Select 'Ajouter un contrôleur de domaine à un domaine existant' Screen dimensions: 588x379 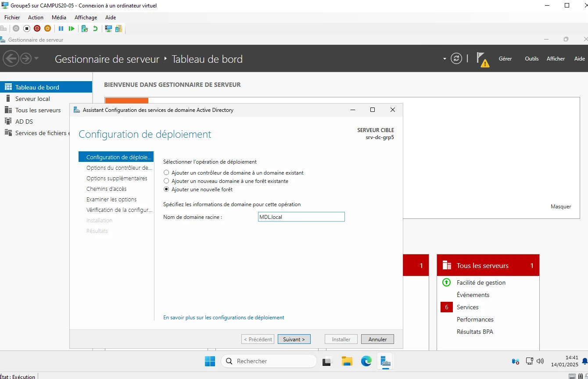pyautogui.click(x=233, y=173)
